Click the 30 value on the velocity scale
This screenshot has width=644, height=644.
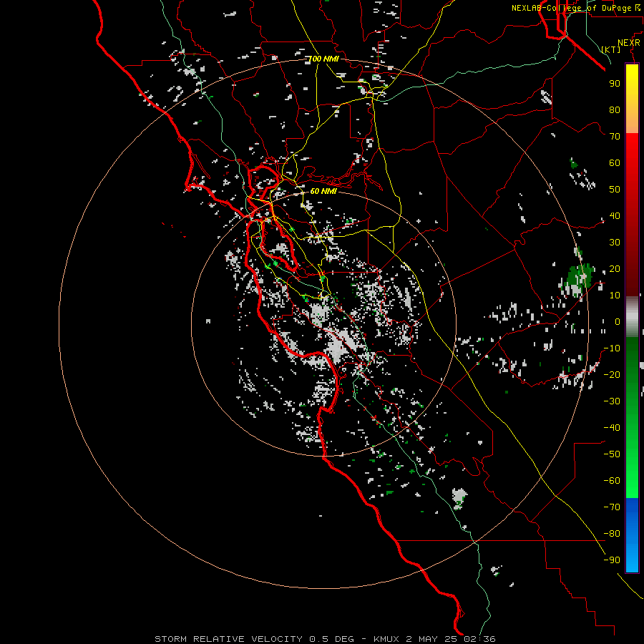coord(615,243)
